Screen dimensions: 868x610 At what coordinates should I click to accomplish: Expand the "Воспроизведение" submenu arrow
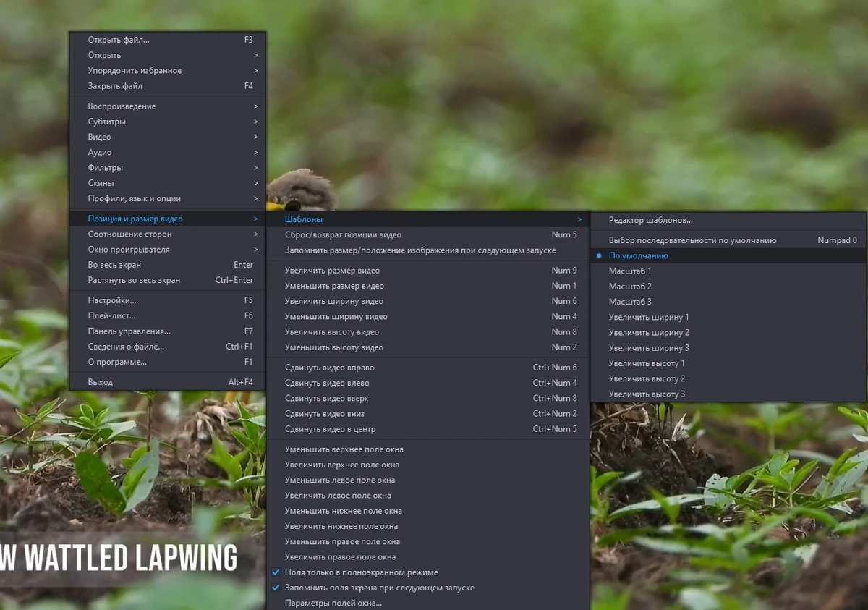[256, 106]
